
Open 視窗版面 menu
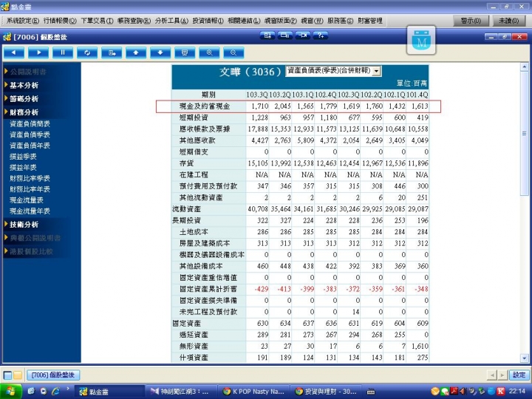281,21
